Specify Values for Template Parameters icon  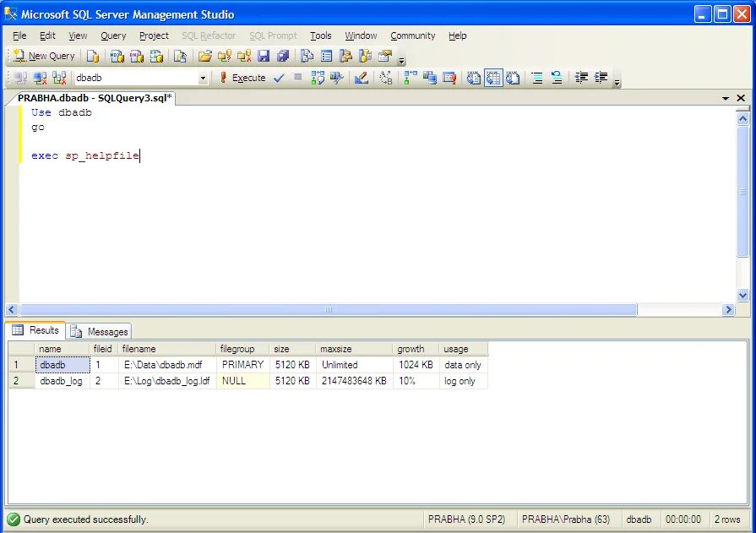point(386,78)
